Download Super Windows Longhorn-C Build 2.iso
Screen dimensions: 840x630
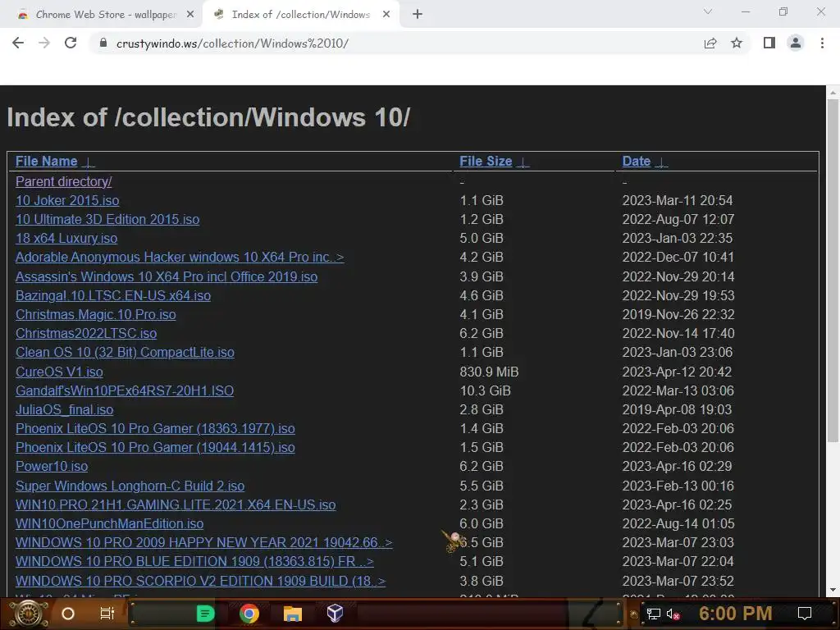pyautogui.click(x=130, y=486)
